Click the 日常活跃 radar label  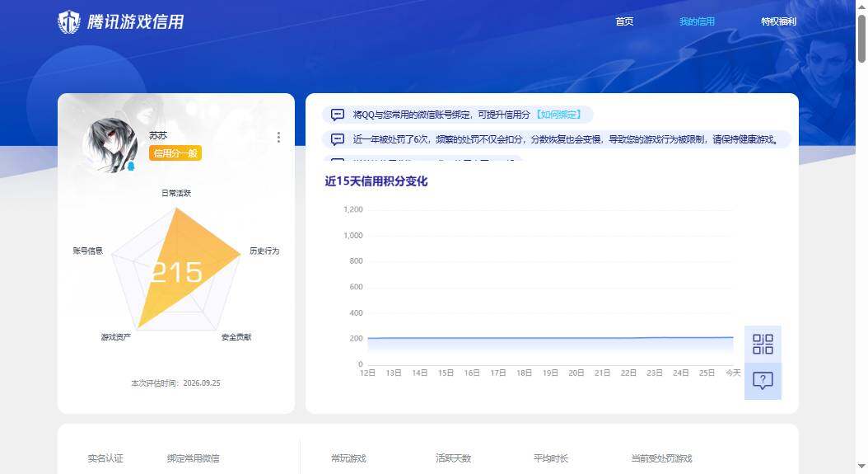click(x=176, y=193)
